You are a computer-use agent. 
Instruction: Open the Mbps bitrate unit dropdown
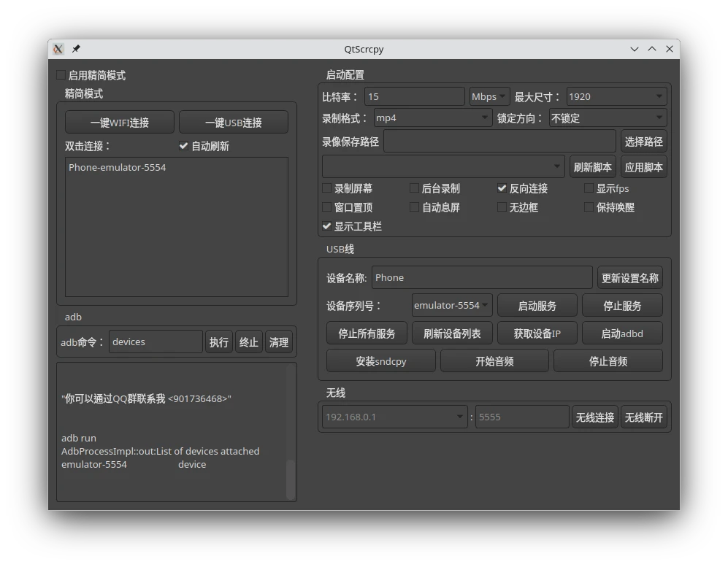(x=488, y=96)
